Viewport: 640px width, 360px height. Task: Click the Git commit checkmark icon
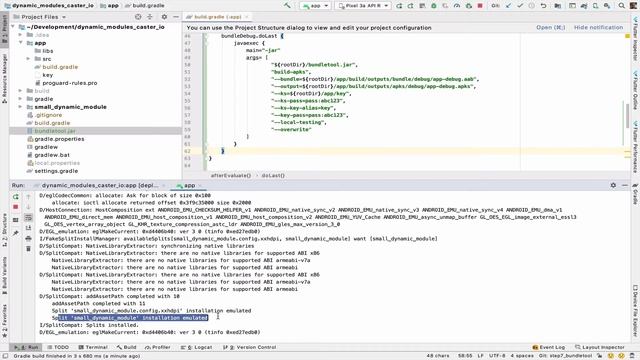(x=520, y=6)
